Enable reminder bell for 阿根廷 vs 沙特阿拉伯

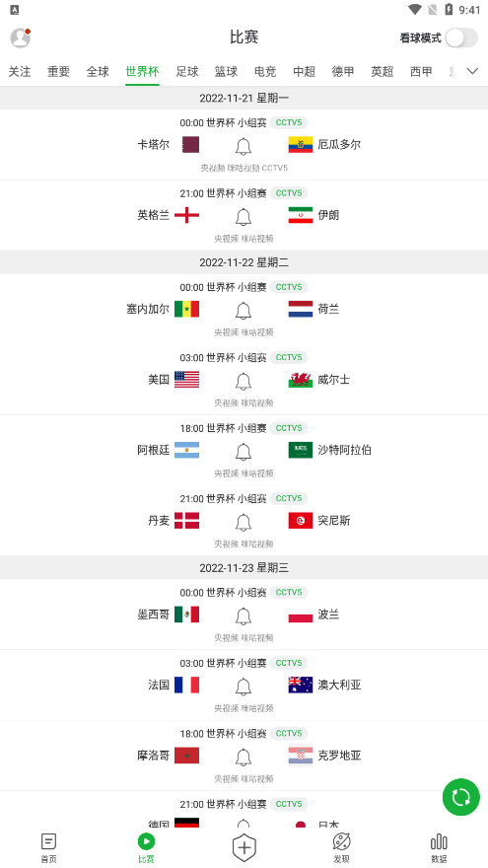(244, 451)
